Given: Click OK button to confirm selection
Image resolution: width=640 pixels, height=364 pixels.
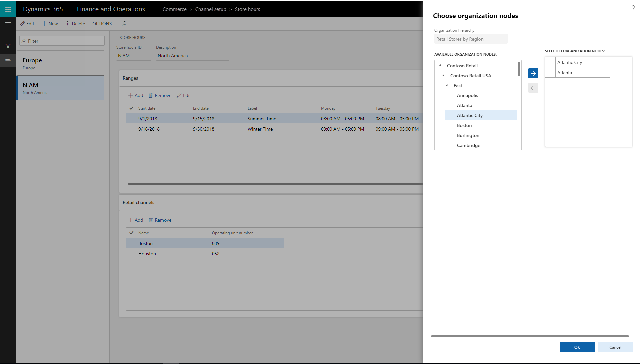Looking at the screenshot, I should 577,347.
